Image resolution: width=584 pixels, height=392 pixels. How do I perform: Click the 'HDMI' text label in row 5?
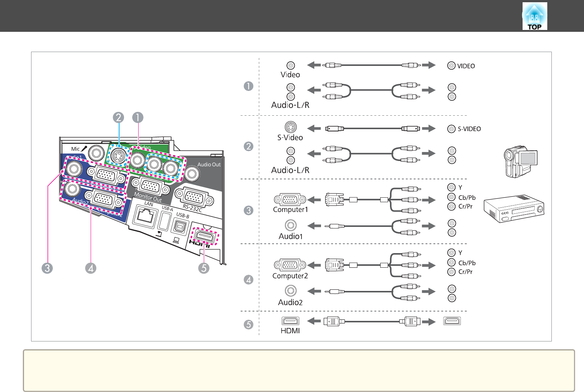(x=290, y=331)
